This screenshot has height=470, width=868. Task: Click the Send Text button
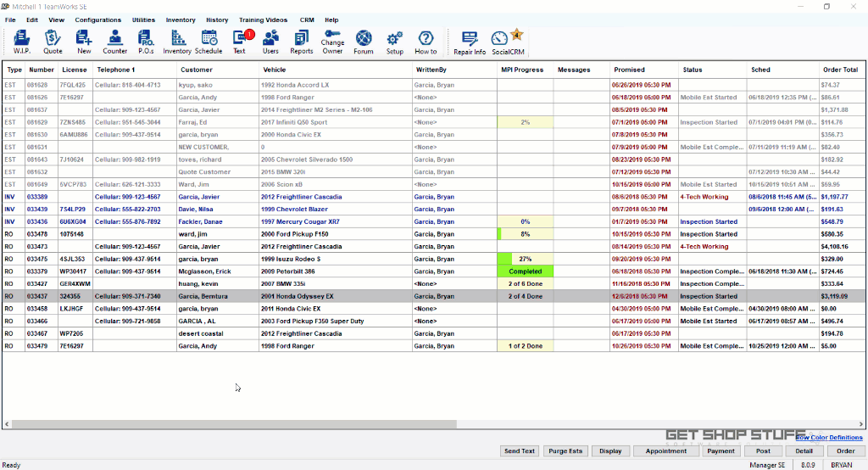pos(519,451)
